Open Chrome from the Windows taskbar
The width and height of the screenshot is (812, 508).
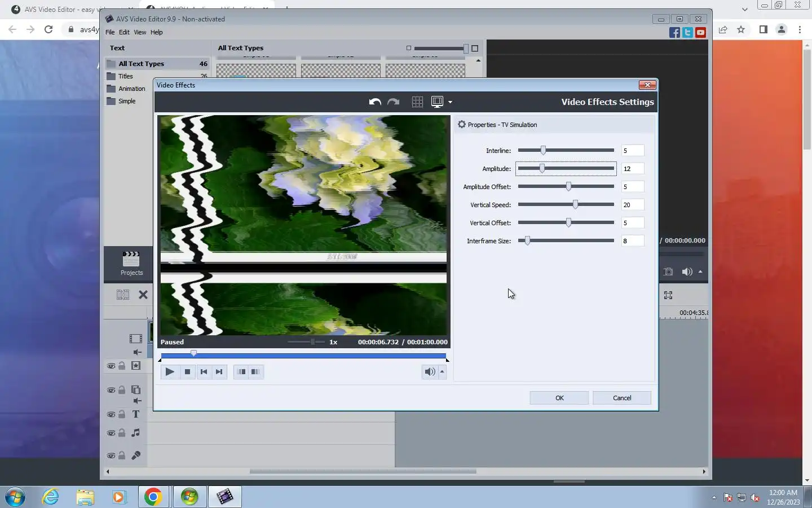point(153,497)
